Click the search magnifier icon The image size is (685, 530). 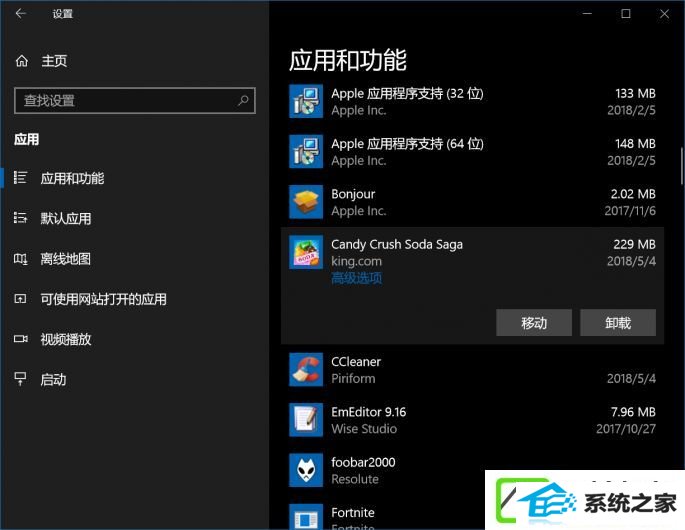coord(243,100)
